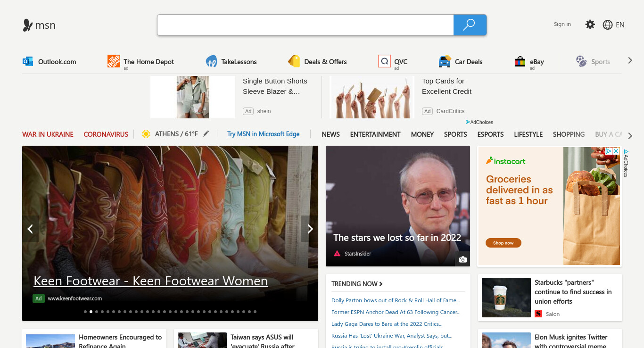Click the Instacart ad info triangle icon
Image resolution: width=644 pixels, height=348 pixels.
pos(609,151)
